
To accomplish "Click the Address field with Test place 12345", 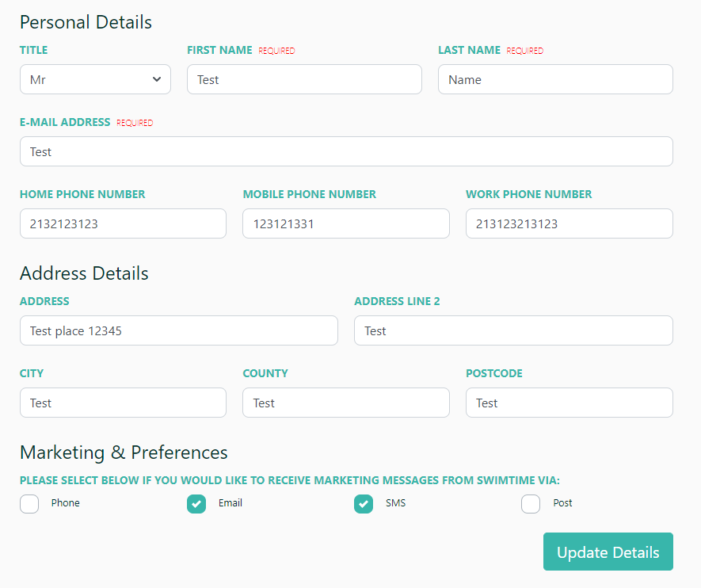I will (x=179, y=330).
